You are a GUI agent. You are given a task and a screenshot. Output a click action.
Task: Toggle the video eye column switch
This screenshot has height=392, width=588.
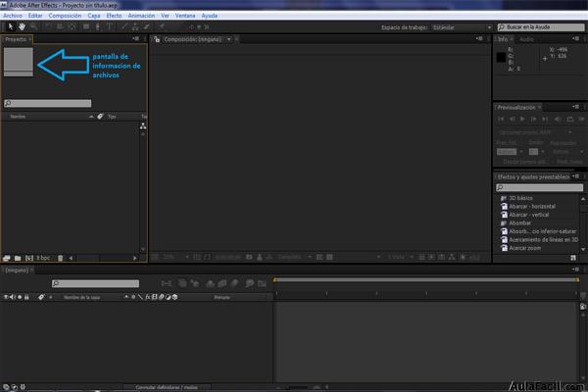6,297
